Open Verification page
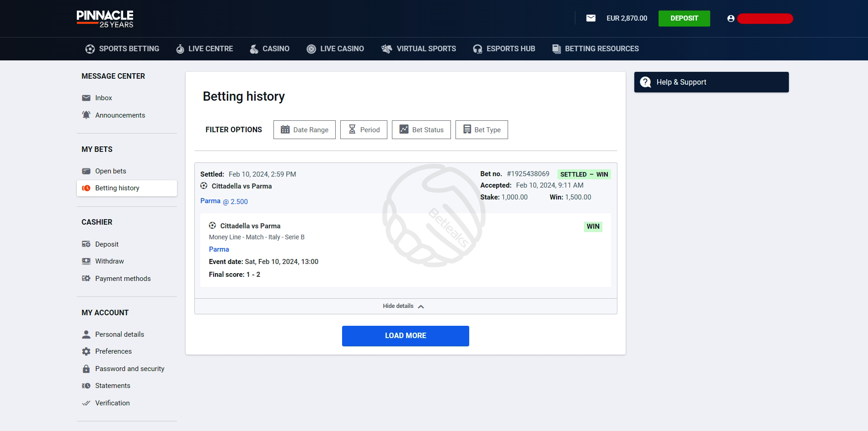The height and width of the screenshot is (431, 868). [x=113, y=403]
